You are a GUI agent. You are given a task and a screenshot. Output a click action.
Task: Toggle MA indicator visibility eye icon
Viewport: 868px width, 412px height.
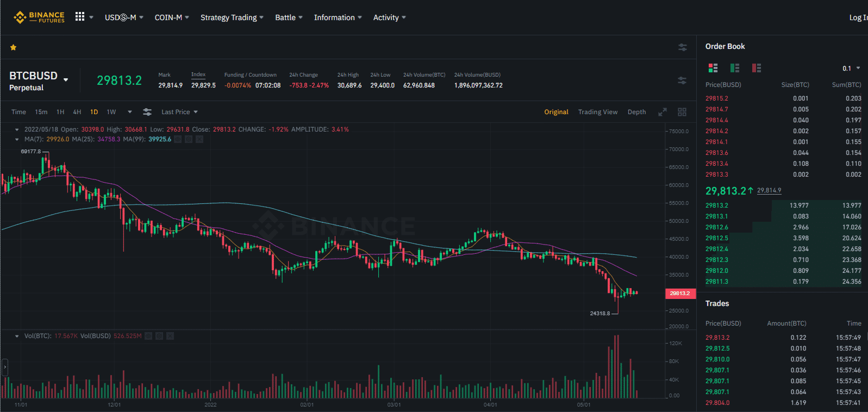pyautogui.click(x=178, y=139)
